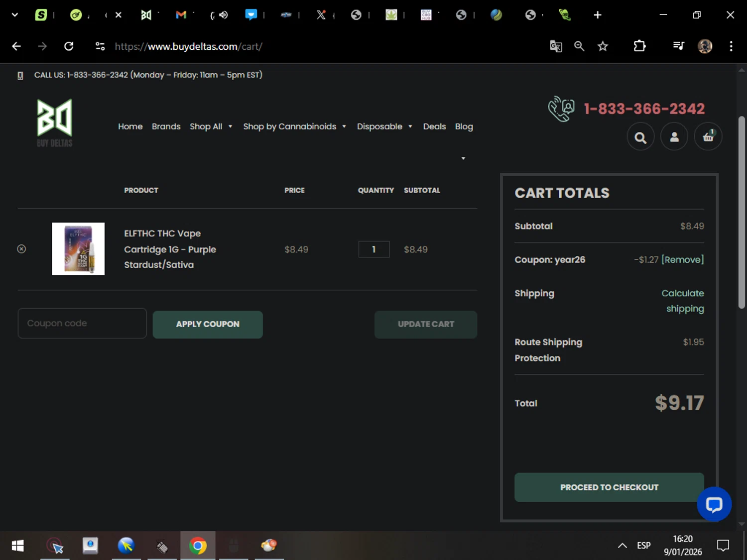This screenshot has width=747, height=560.
Task: Remove ELFTHC cartridge with the x icon
Action: 21,249
